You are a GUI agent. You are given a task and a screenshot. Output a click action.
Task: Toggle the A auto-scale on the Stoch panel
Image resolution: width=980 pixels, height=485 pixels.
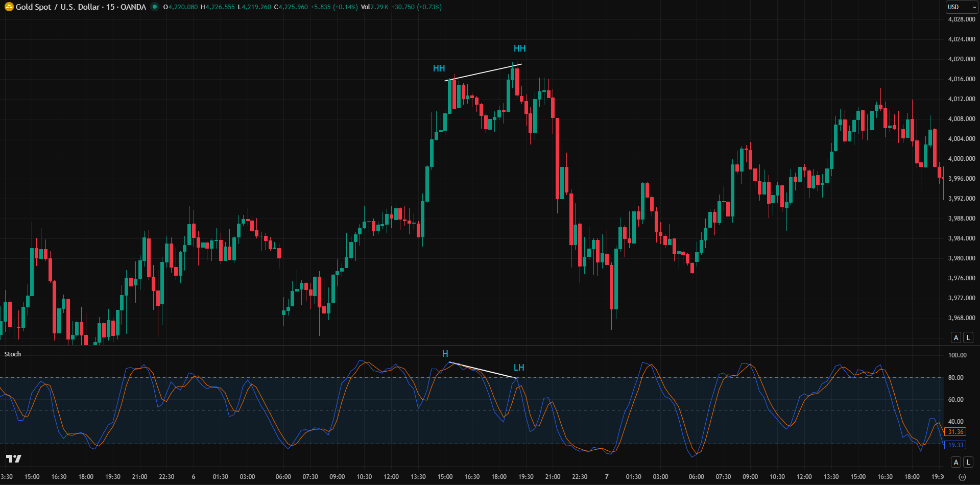955,462
